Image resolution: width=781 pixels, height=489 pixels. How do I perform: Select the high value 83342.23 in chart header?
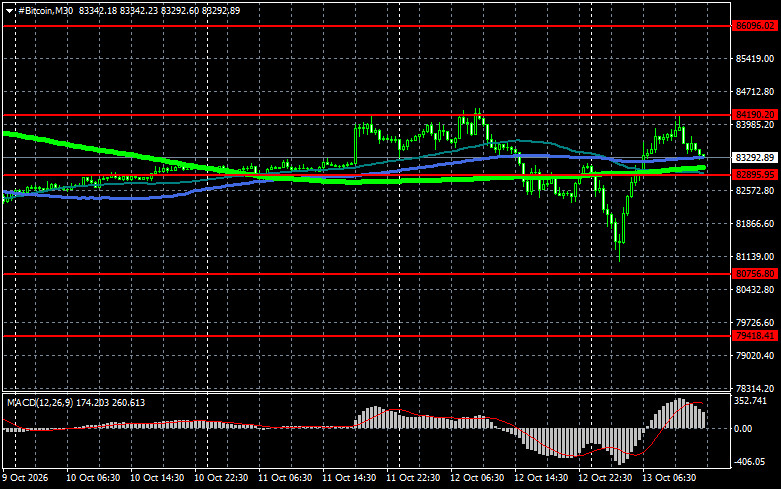139,10
